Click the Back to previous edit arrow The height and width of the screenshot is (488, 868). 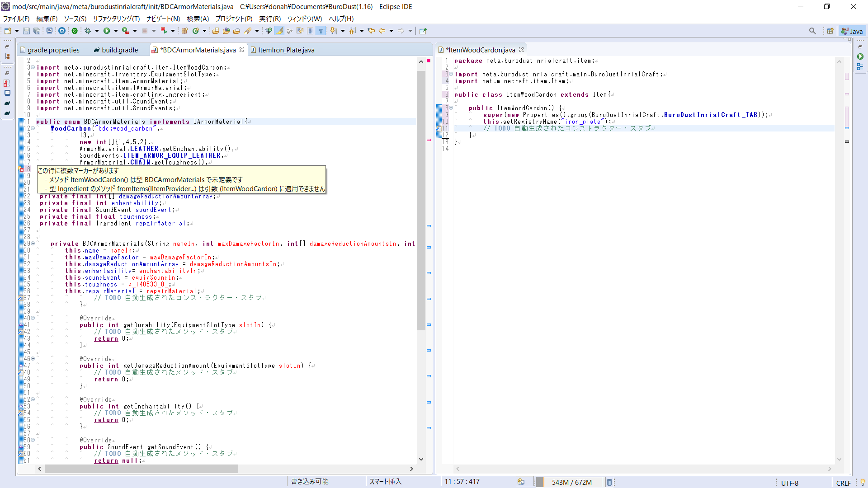(382, 31)
